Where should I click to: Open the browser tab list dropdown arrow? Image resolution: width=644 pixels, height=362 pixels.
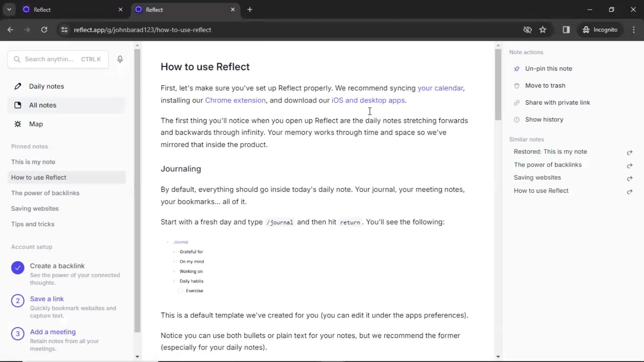9,9
